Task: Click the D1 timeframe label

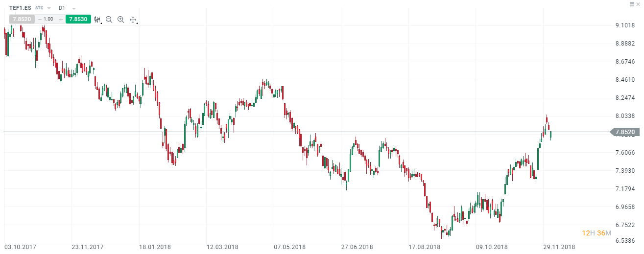Action: point(62,8)
